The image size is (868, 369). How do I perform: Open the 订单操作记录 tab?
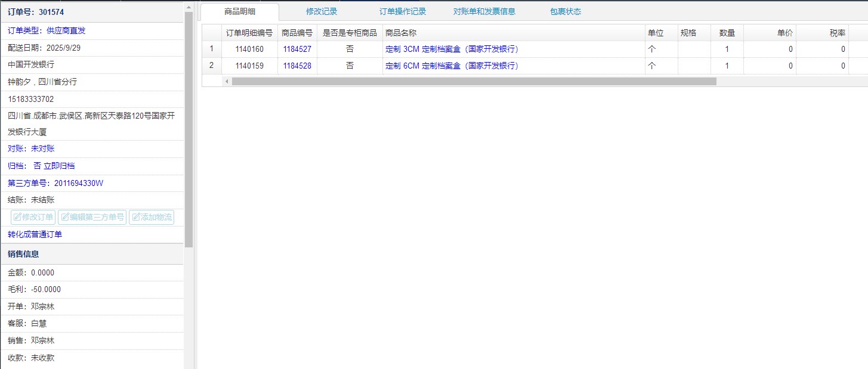[403, 11]
